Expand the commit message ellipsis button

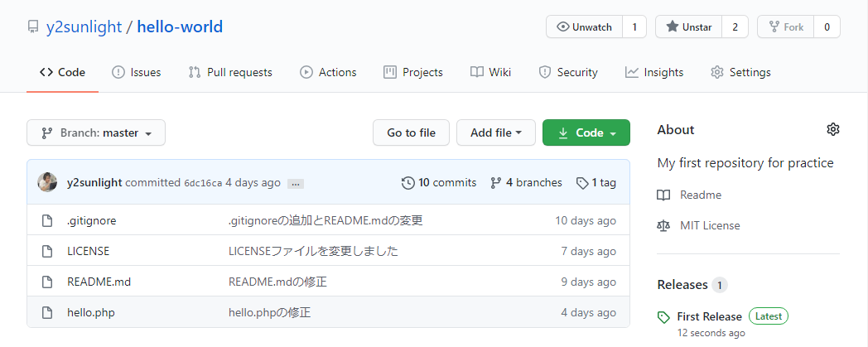[296, 183]
